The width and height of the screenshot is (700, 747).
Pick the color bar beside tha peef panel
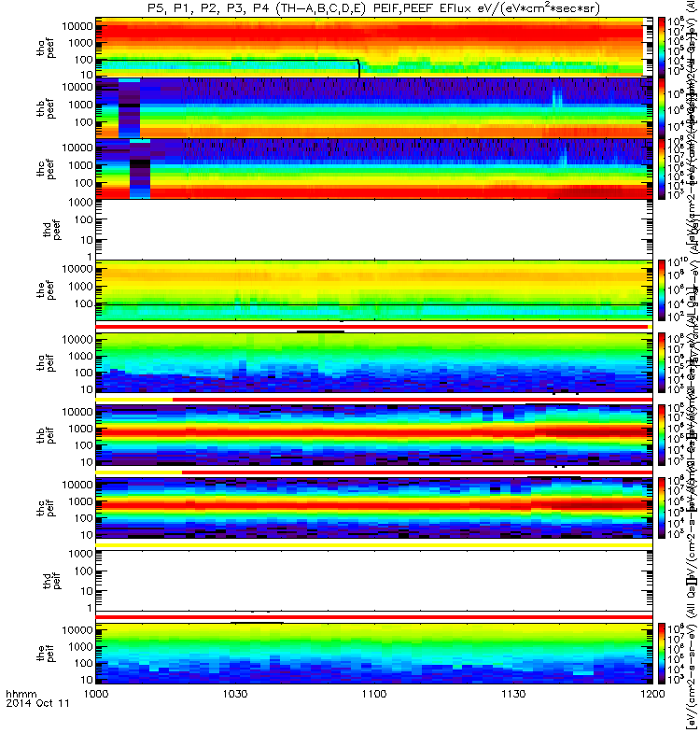662,48
